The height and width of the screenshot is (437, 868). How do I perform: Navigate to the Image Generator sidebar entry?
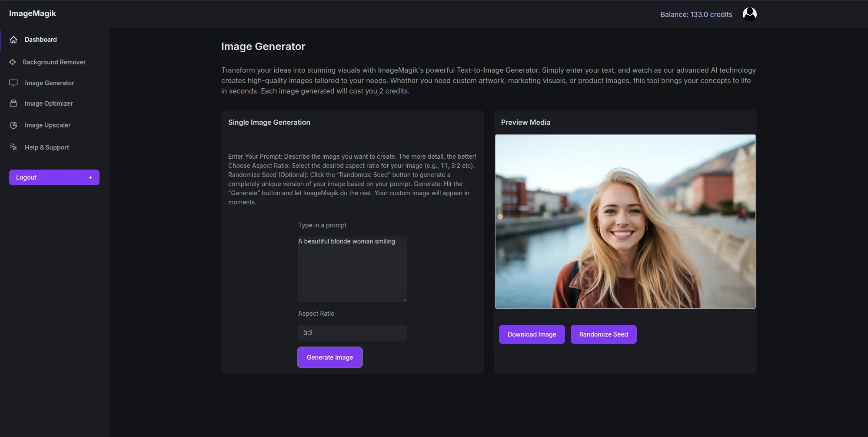coord(49,83)
